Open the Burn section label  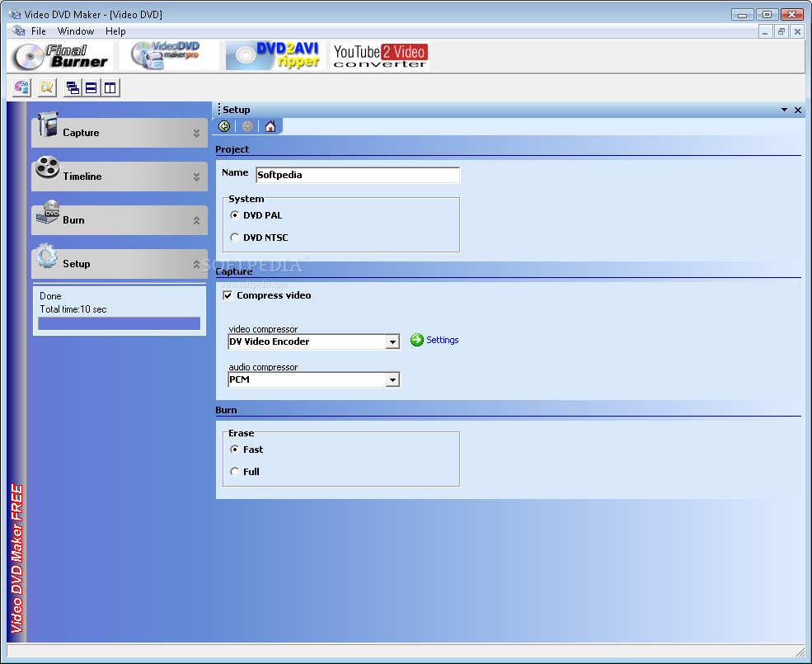(x=73, y=219)
